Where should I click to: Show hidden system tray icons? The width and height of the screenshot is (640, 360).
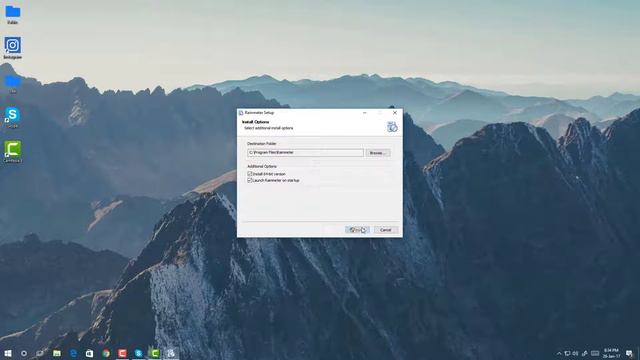(x=559, y=353)
